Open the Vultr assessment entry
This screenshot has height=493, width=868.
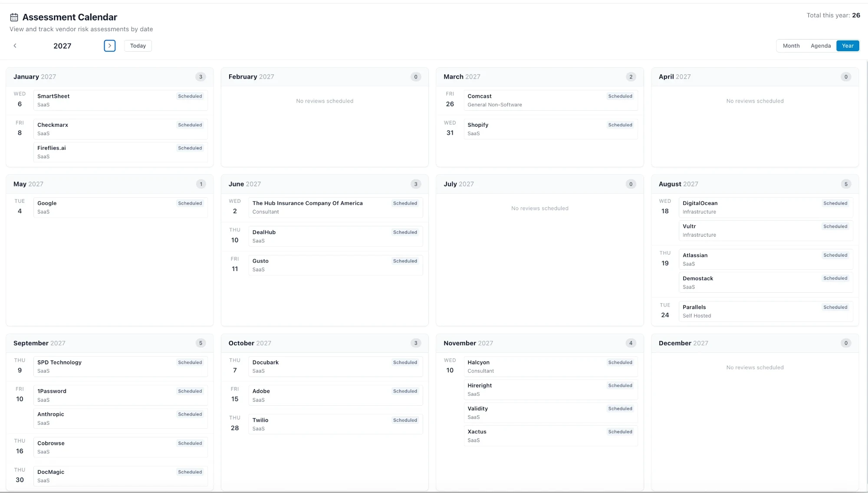tap(766, 230)
